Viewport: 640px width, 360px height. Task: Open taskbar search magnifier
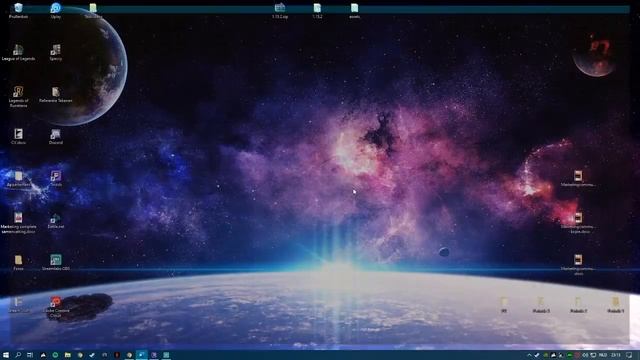(x=18, y=355)
